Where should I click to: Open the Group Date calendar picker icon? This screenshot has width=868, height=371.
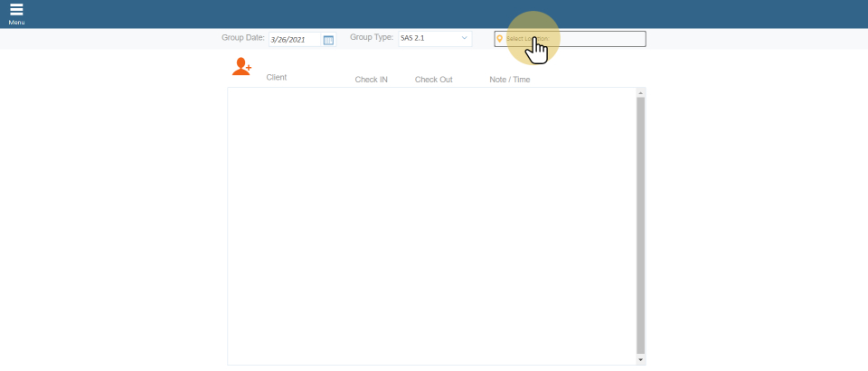tap(328, 40)
